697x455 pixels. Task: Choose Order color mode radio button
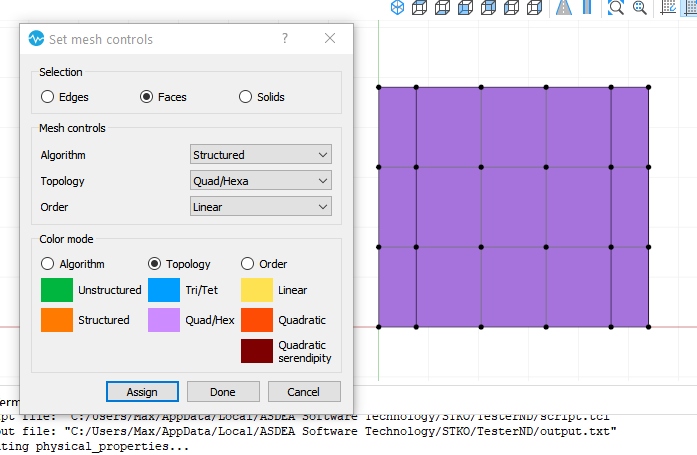[x=247, y=264]
